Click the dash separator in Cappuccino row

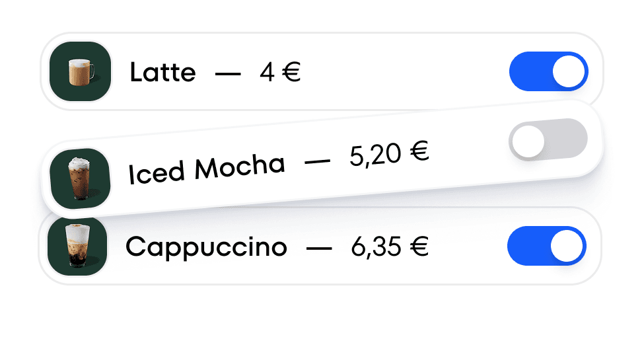point(319,249)
